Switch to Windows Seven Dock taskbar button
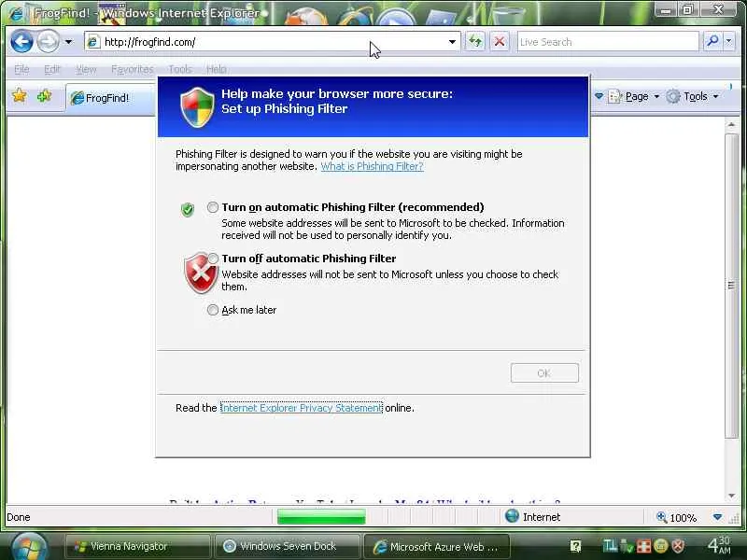 coord(288,546)
